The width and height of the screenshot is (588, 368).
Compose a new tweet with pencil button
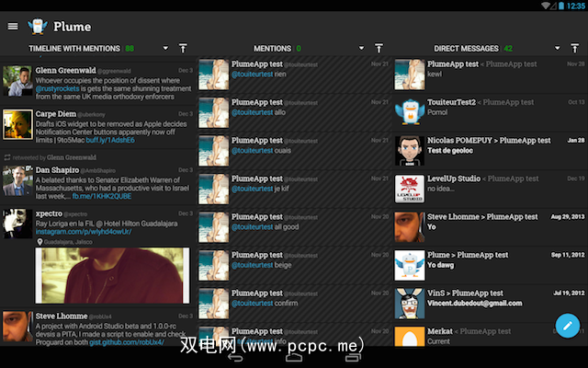click(x=568, y=326)
